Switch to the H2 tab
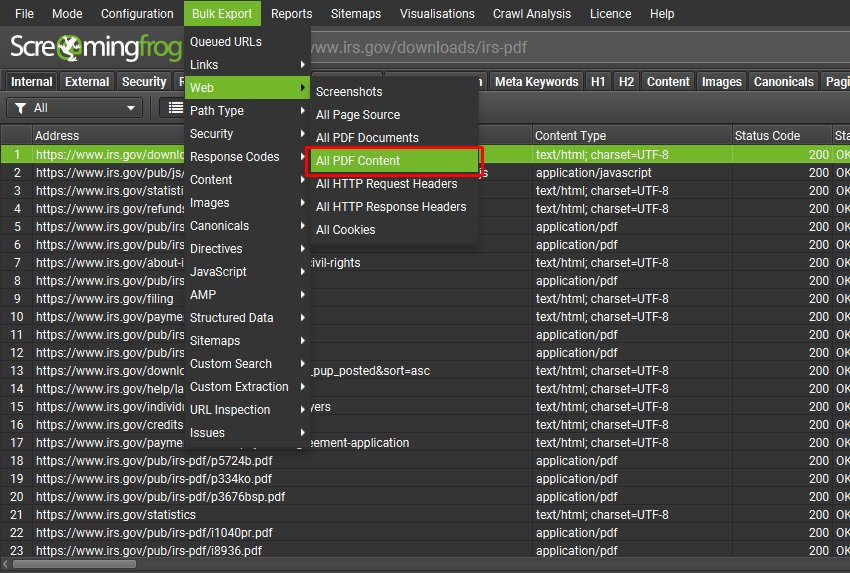This screenshot has height=573, width=850. click(x=626, y=82)
